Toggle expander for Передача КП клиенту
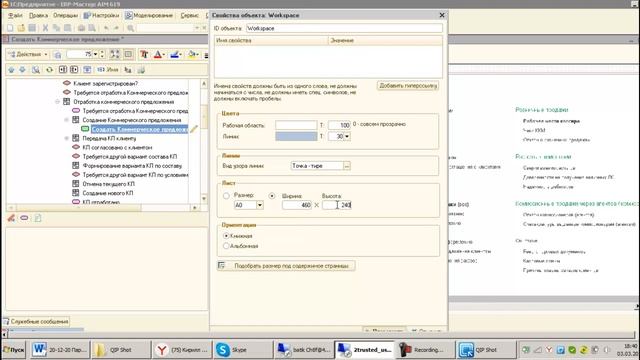Image resolution: width=640 pixels, height=360 pixels. (x=67, y=138)
